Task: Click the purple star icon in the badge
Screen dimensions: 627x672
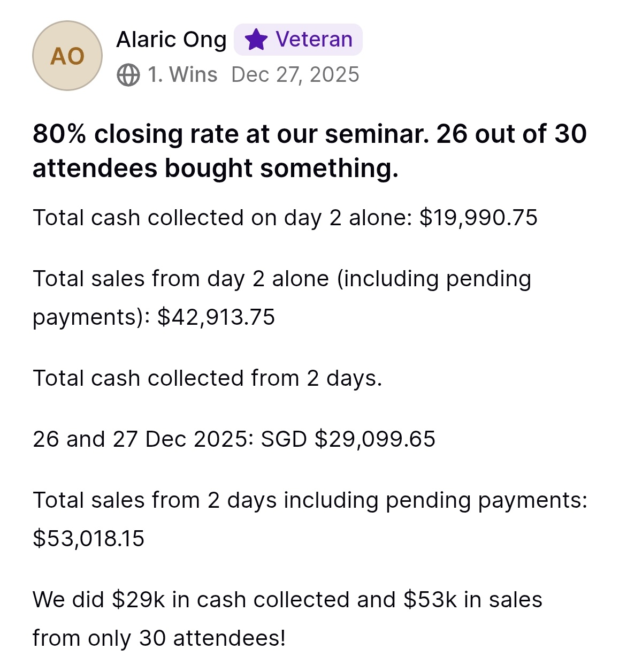Action: click(x=256, y=40)
